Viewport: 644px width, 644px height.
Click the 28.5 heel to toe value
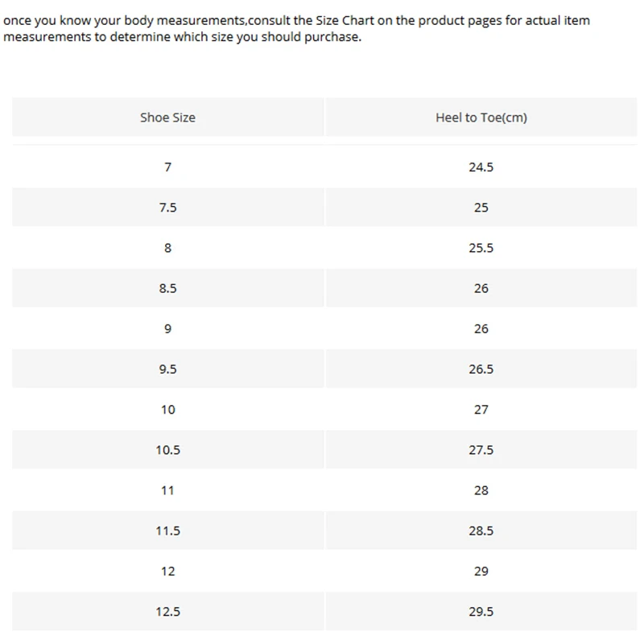pyautogui.click(x=481, y=530)
